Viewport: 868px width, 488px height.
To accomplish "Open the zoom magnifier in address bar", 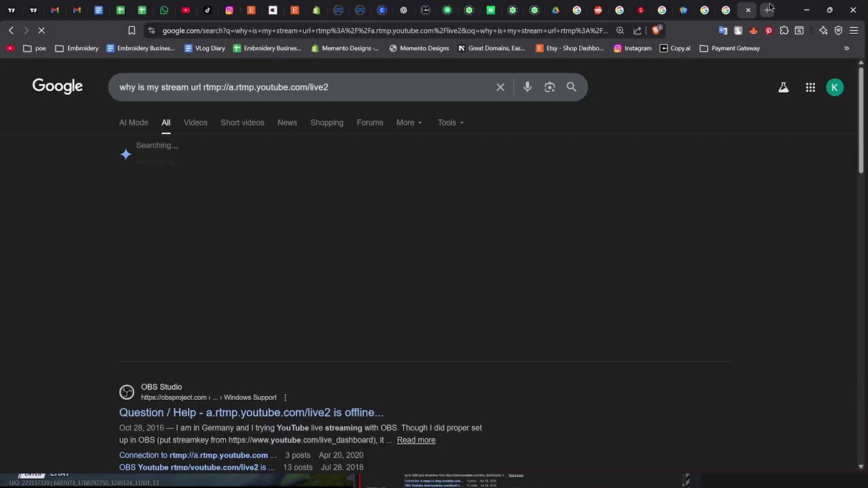I will point(620,30).
